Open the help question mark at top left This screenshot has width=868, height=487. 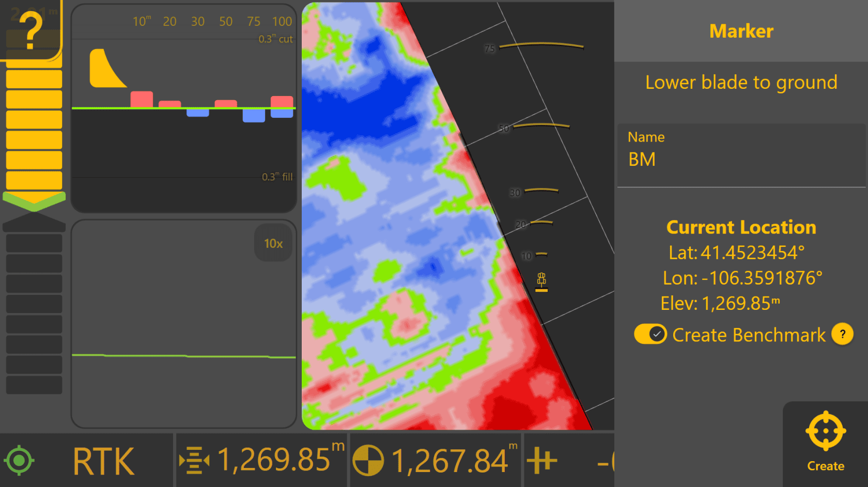point(31,30)
